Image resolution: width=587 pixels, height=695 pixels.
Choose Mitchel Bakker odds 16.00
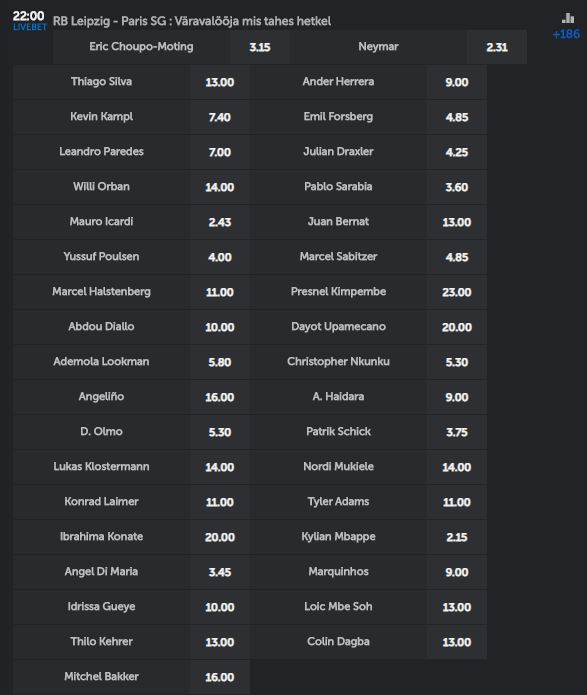click(220, 677)
